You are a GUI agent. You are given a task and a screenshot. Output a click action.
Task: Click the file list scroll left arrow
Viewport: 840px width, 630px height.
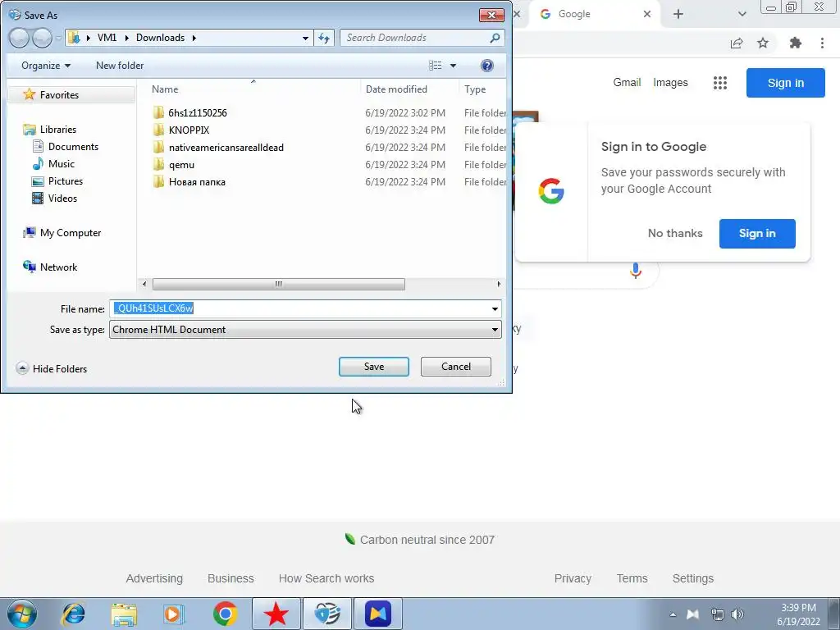144,284
